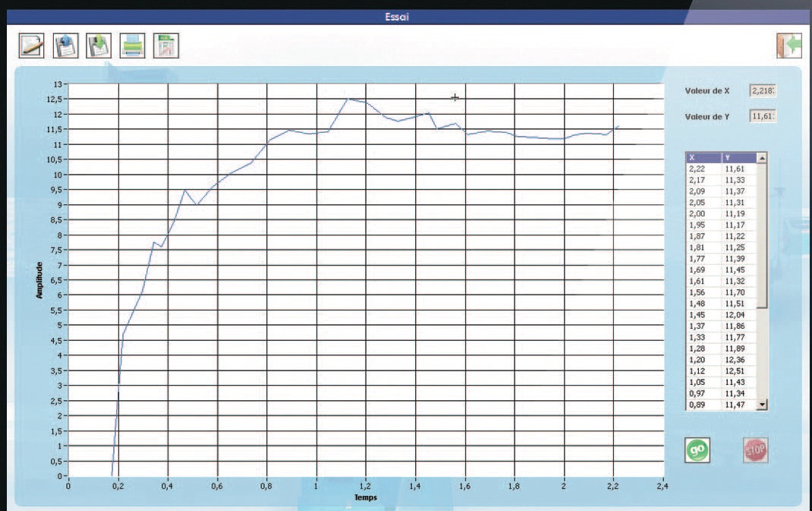The image size is (812, 511).
Task: Select the Y cell 11,89
Action: click(x=739, y=349)
